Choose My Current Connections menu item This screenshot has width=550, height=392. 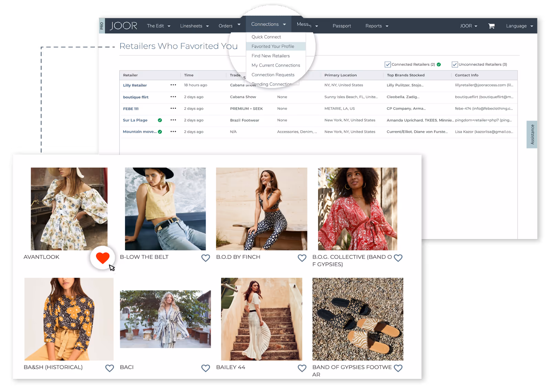[x=276, y=65]
